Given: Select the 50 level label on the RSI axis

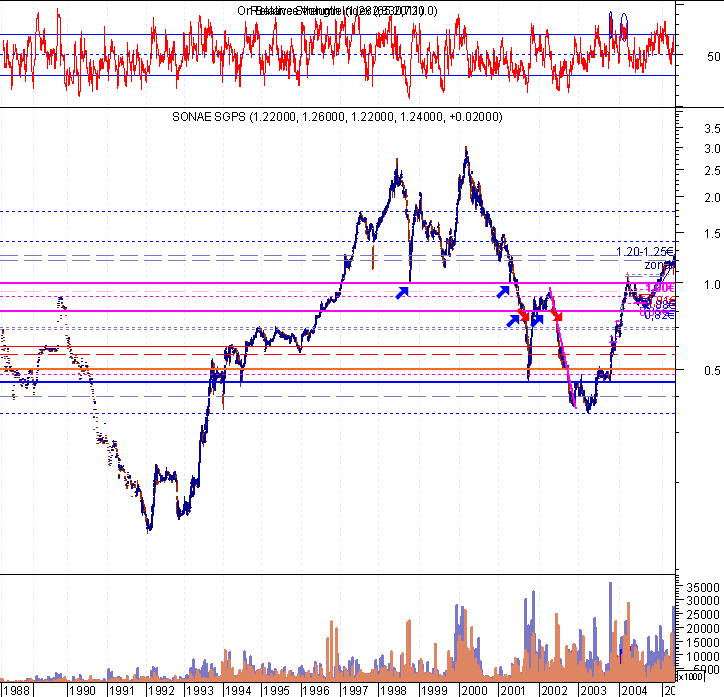Looking at the screenshot, I should click(x=713, y=56).
